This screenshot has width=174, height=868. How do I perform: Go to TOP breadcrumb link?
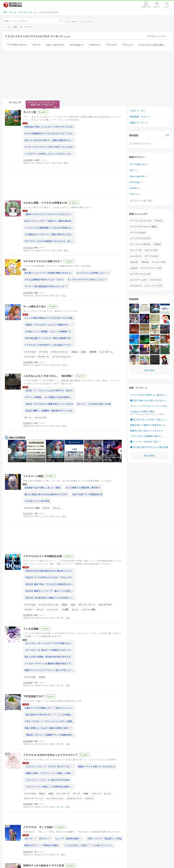tap(5, 12)
